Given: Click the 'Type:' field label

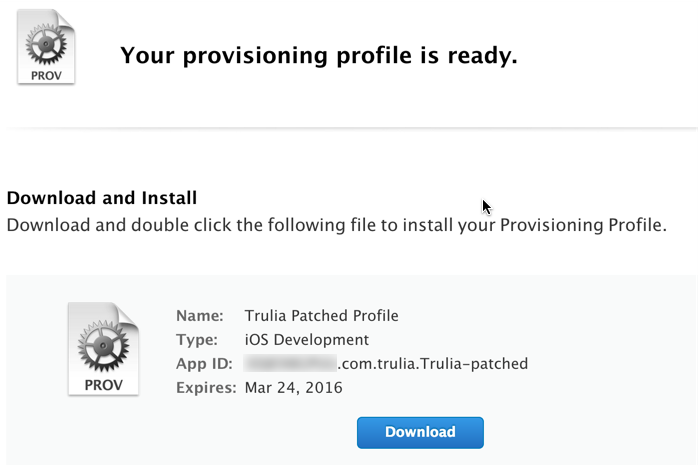Looking at the screenshot, I should pos(197,340).
